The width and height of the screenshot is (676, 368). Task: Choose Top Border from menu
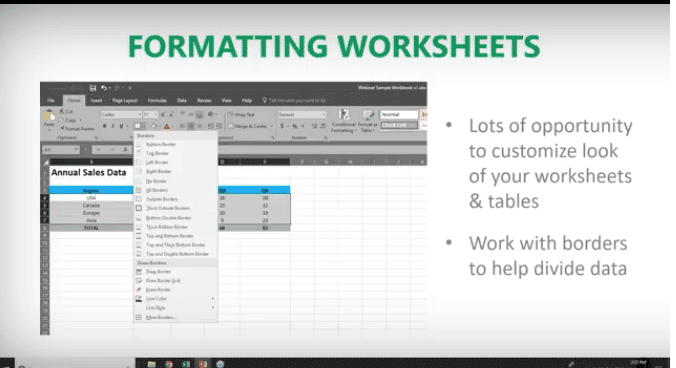point(175,153)
